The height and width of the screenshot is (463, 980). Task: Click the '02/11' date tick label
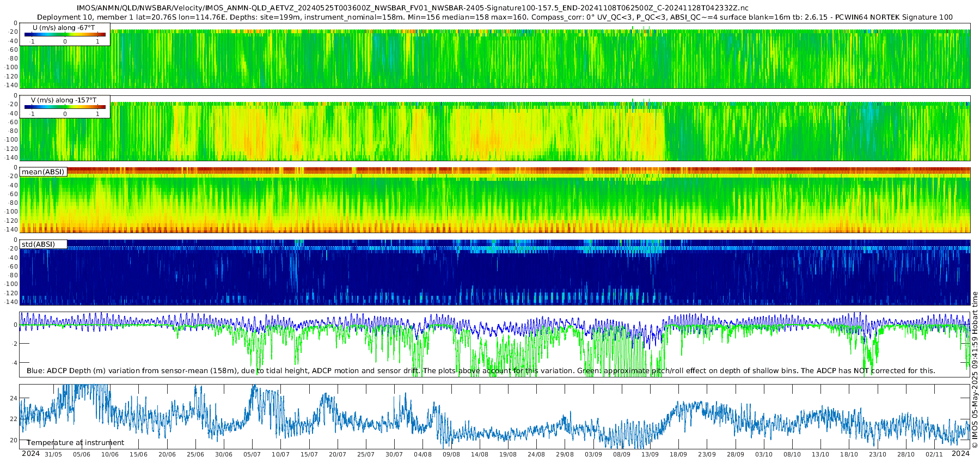[x=934, y=454]
